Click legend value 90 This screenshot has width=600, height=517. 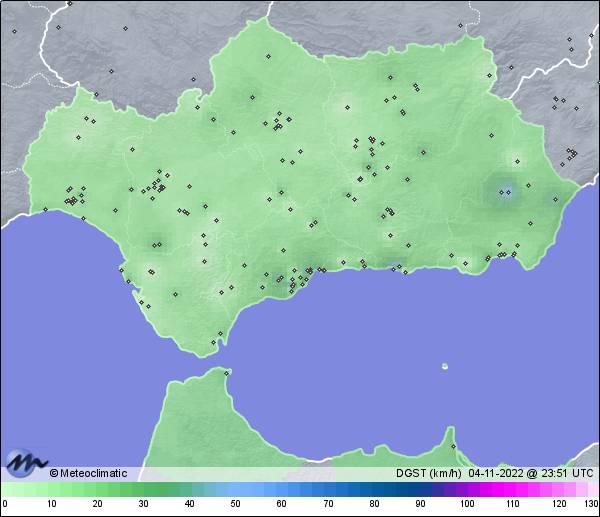tap(420, 504)
